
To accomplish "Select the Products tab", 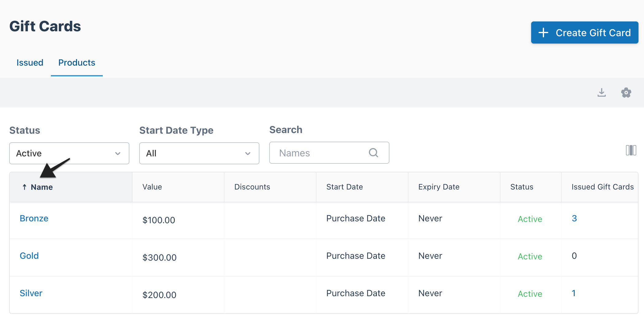I will coord(77,63).
